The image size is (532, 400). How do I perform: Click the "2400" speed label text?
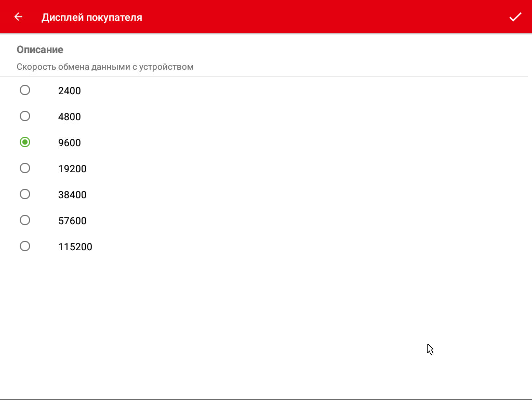click(x=70, y=91)
